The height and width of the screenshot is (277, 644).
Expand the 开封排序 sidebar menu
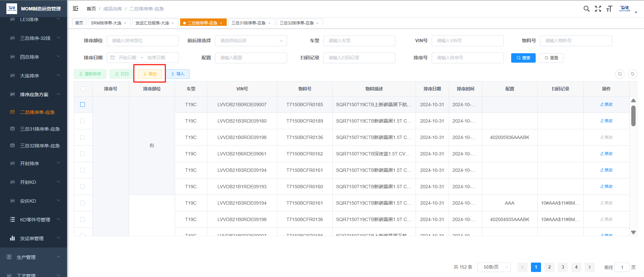(34, 163)
